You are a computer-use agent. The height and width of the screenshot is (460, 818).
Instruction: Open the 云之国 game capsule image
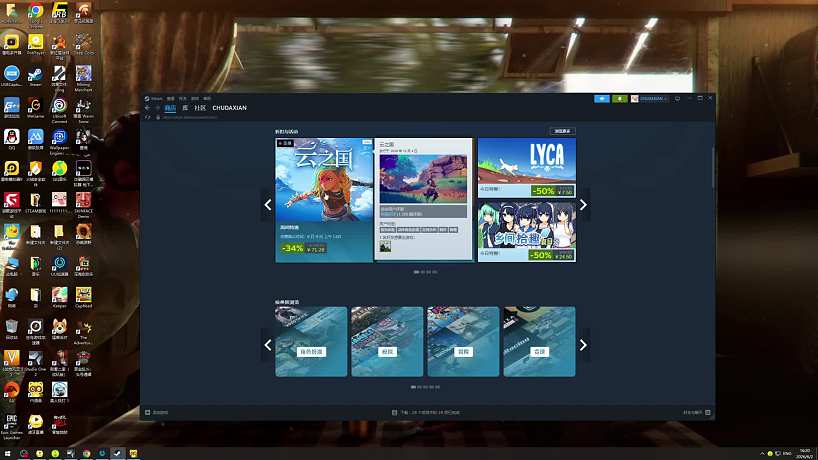pyautogui.click(x=324, y=180)
